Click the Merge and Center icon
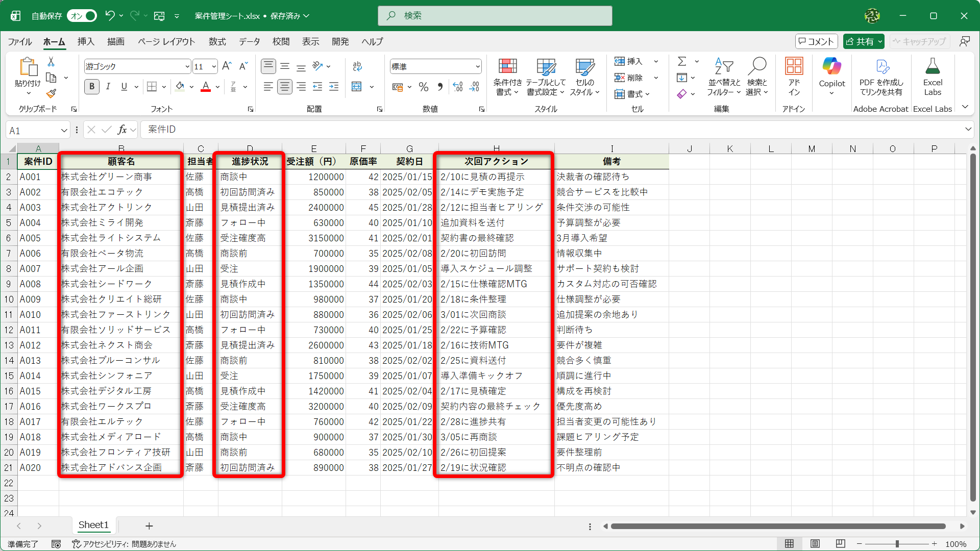Screen dimensions: 980x551 357,87
